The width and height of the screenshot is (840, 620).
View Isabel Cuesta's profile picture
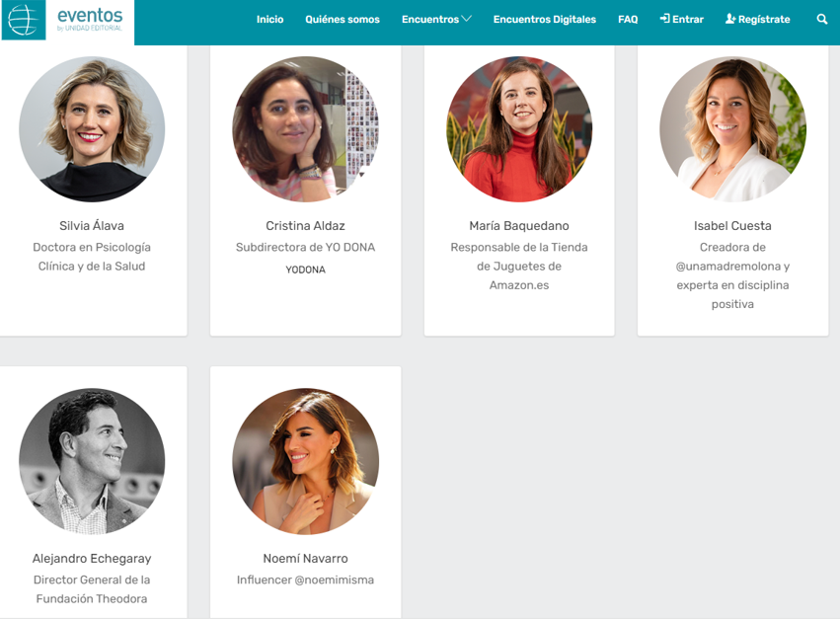point(732,129)
